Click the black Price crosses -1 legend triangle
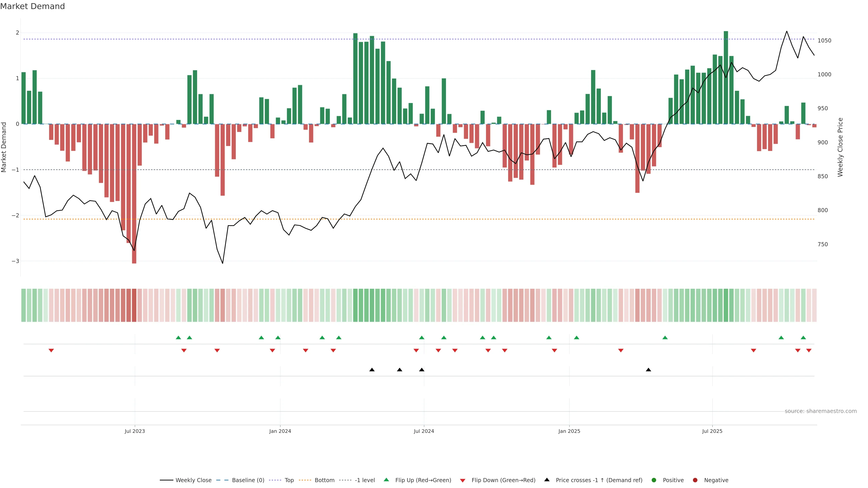The width and height of the screenshot is (868, 488). click(547, 480)
